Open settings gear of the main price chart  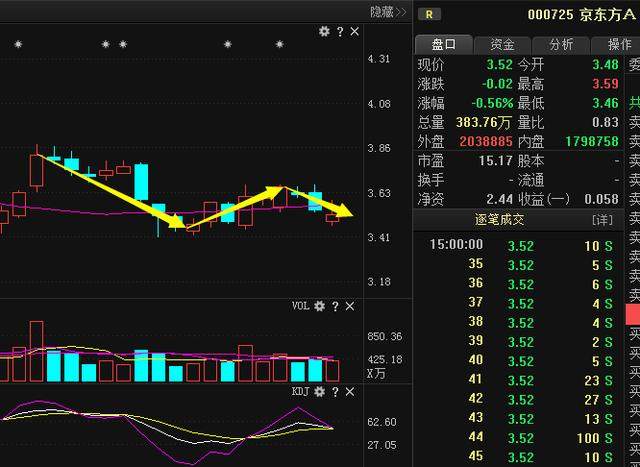[x=324, y=31]
